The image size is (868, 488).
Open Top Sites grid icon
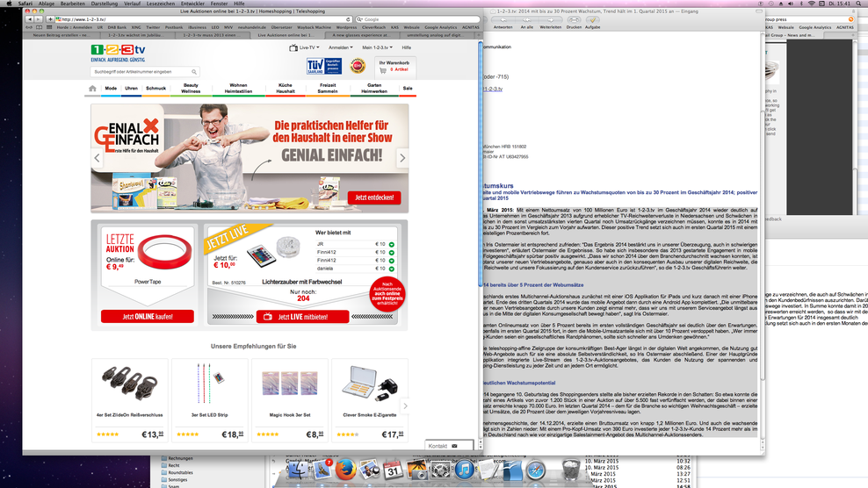click(49, 27)
